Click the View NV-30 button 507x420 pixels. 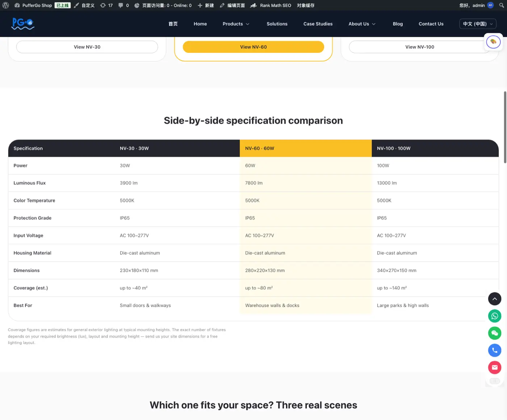[x=87, y=47]
